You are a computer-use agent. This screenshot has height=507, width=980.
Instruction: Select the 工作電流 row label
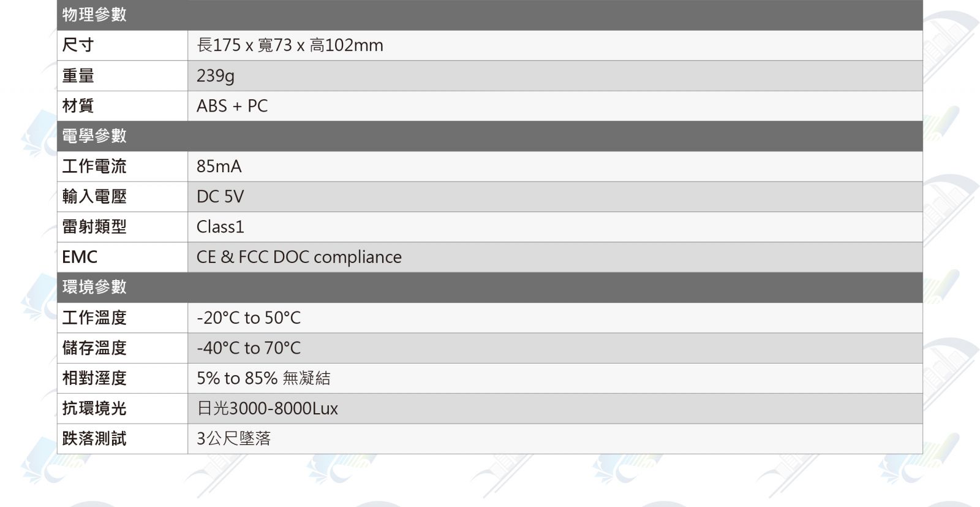pos(94,166)
